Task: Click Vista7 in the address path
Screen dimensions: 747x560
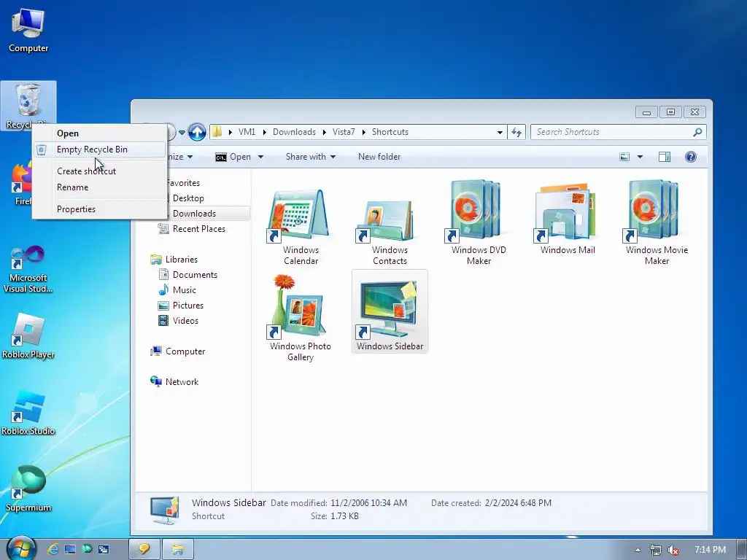Action: [344, 133]
